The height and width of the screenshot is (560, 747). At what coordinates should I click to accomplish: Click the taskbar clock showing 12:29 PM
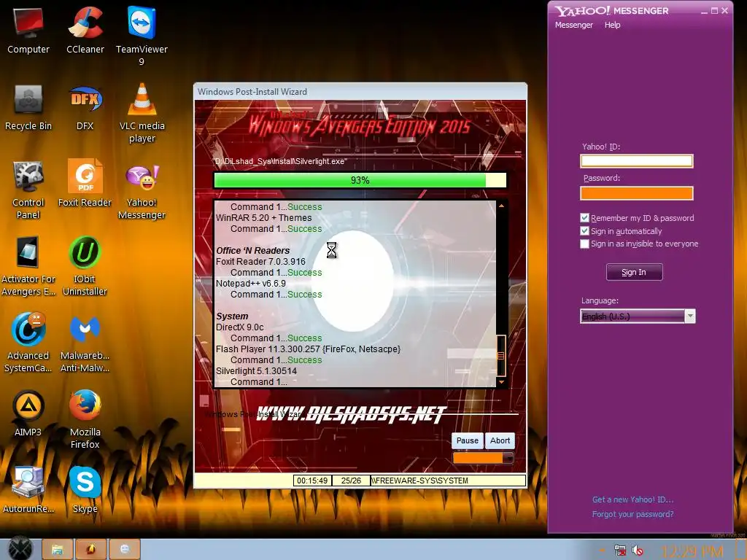(x=692, y=551)
